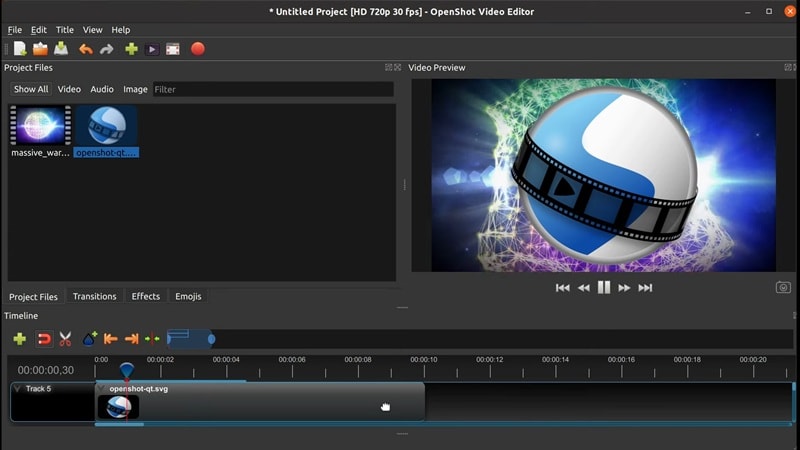
Task: Filter project files by Audio
Action: tap(102, 89)
